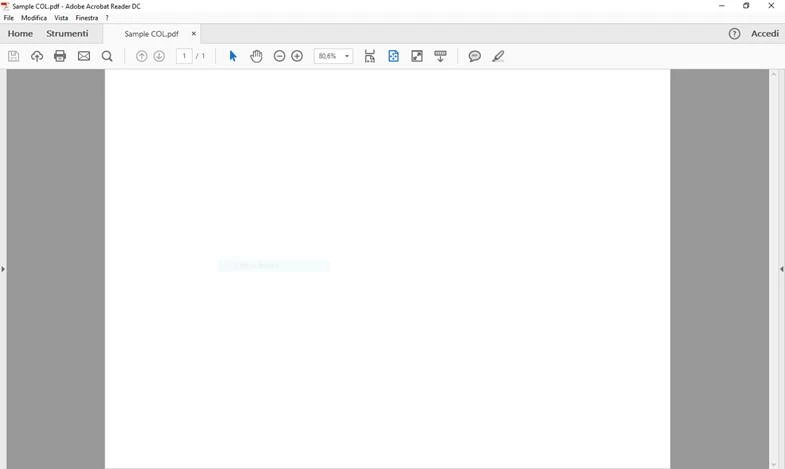Open the Finestra menu
785x469 pixels.
tap(87, 18)
